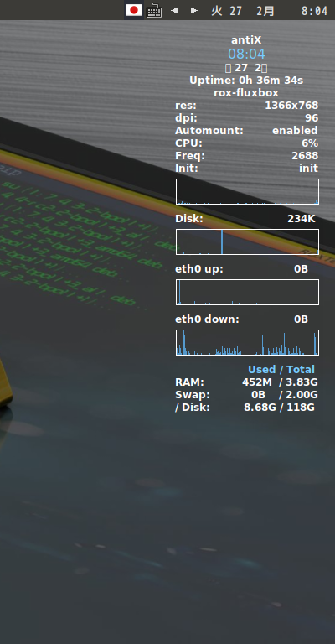Image resolution: width=335 pixels, height=644 pixels.
Task: Open the virtual keyboard tray icon
Action: tap(154, 11)
